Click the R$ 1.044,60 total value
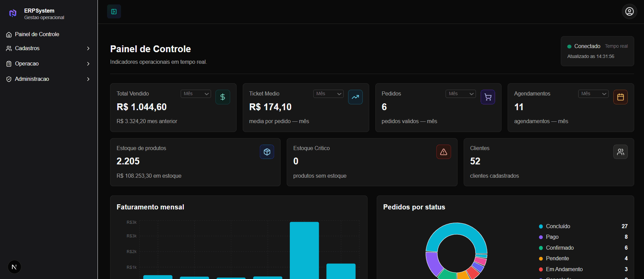Viewport: 644px width, 279px height. (141, 107)
